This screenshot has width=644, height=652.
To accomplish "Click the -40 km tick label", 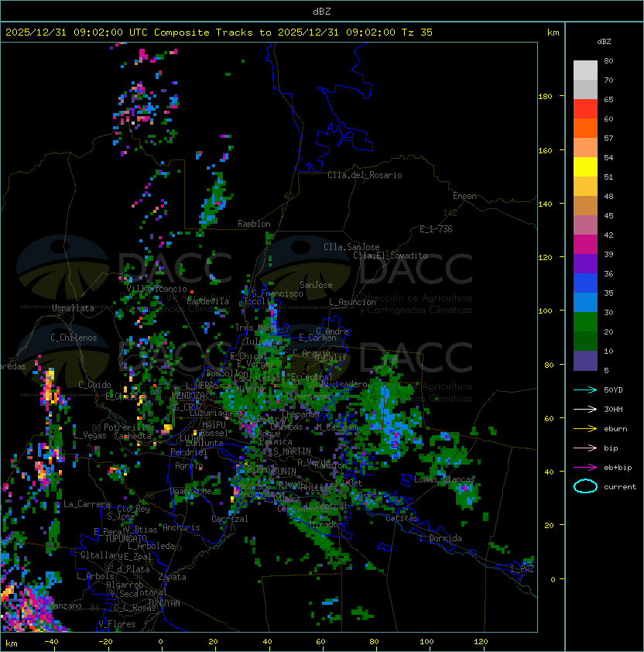I will tap(51, 642).
